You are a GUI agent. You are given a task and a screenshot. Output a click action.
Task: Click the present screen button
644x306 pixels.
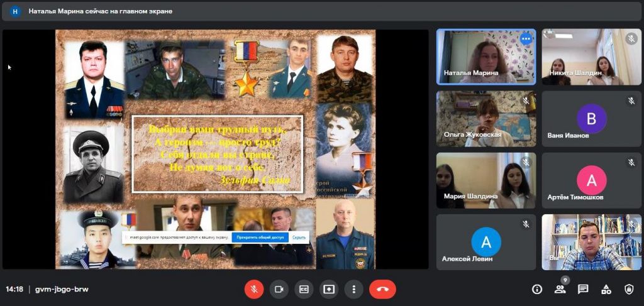click(328, 289)
